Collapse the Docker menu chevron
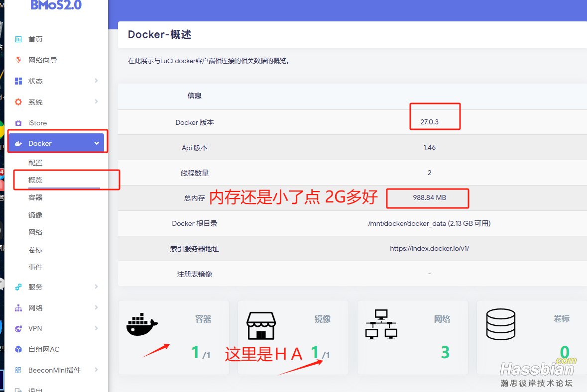587x392 pixels. pos(97,143)
